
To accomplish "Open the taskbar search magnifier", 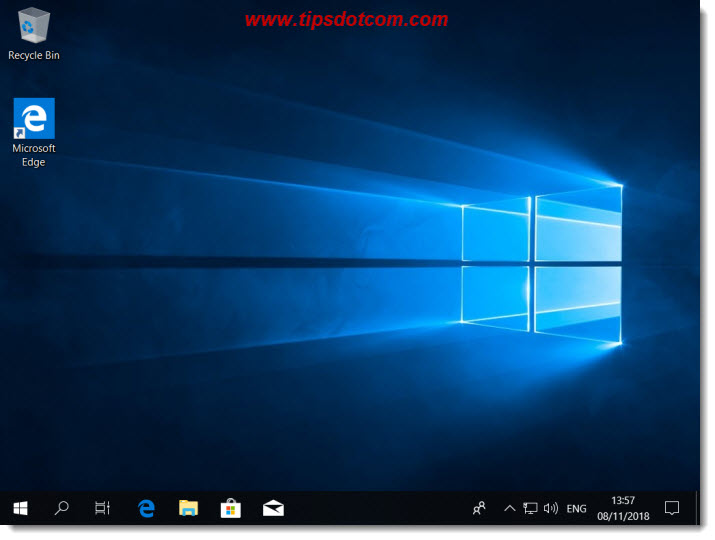I will pyautogui.click(x=62, y=508).
